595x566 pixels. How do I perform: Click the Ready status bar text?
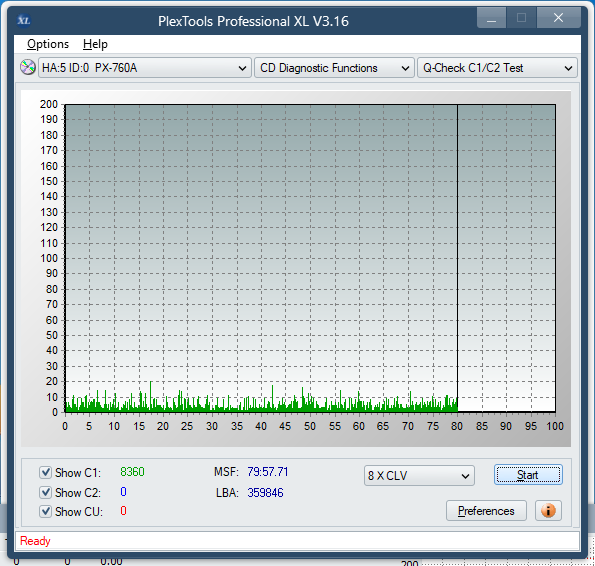[x=35, y=541]
